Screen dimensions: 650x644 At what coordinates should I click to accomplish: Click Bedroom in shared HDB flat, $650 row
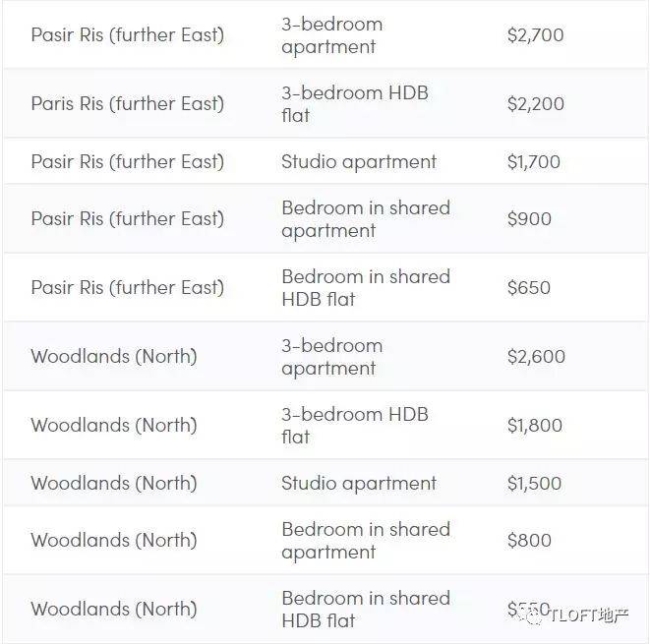click(365, 288)
